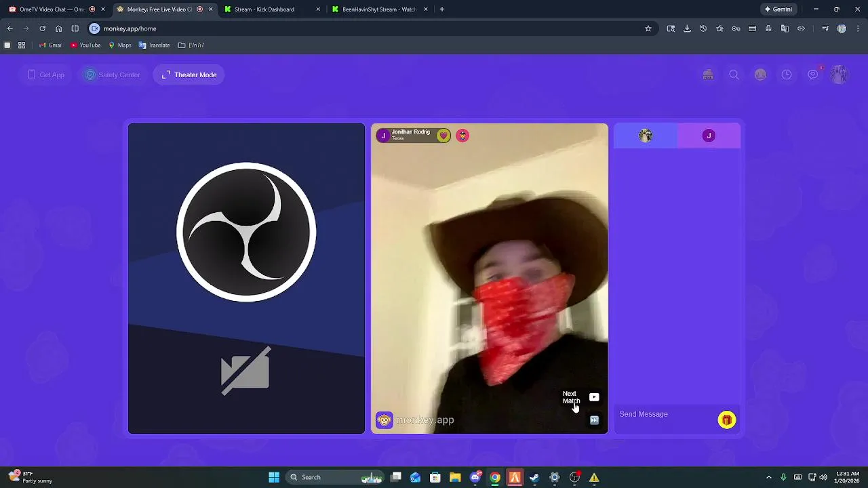Open Translate bookmark
Screen dimensions: 868x488
[155, 45]
